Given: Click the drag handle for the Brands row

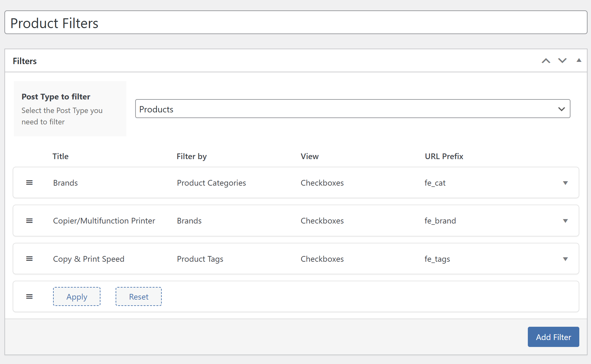Looking at the screenshot, I should (29, 183).
